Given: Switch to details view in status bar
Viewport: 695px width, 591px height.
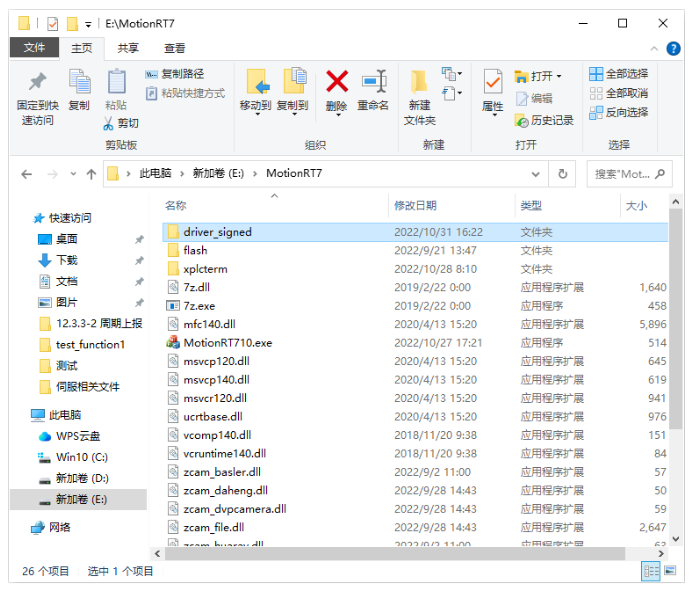Looking at the screenshot, I should (651, 571).
